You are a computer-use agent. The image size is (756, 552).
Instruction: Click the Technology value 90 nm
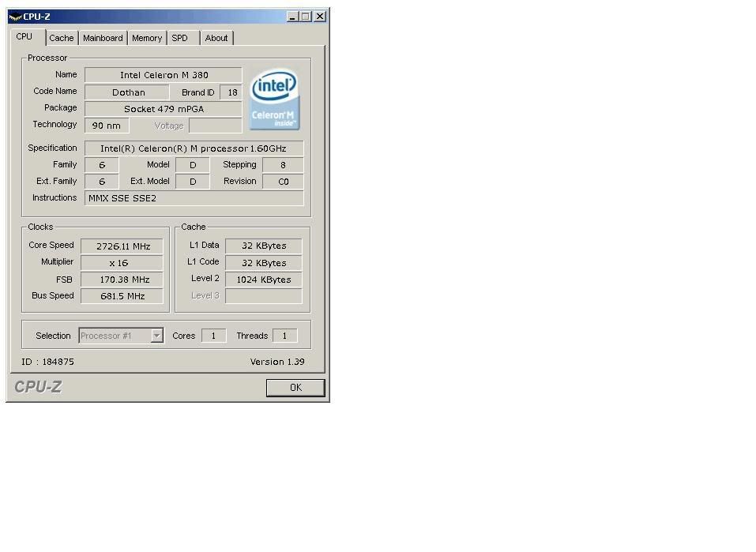107,126
